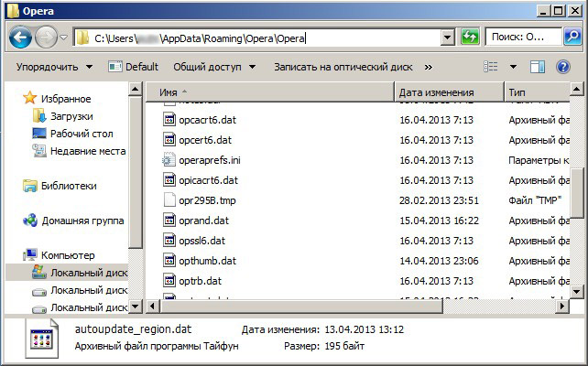The image size is (588, 366).
Task: Click the Рабочий стол monitor icon
Action: click(39, 134)
